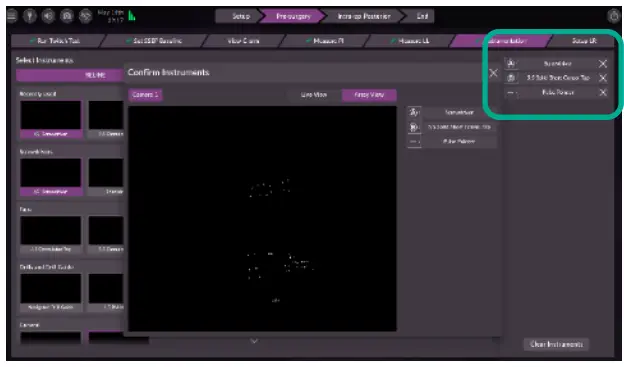Select 5.5 Cannulated Tap thumbnail

pyautogui.click(x=51, y=234)
